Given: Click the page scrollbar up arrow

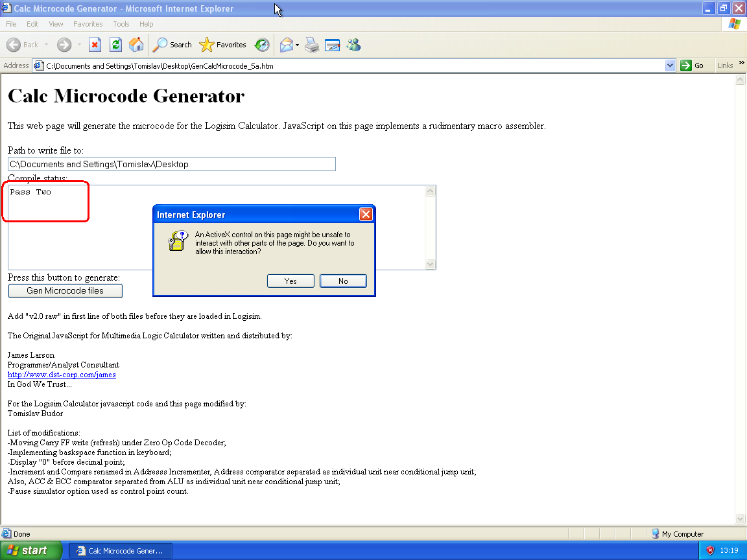Looking at the screenshot, I should coord(740,80).
